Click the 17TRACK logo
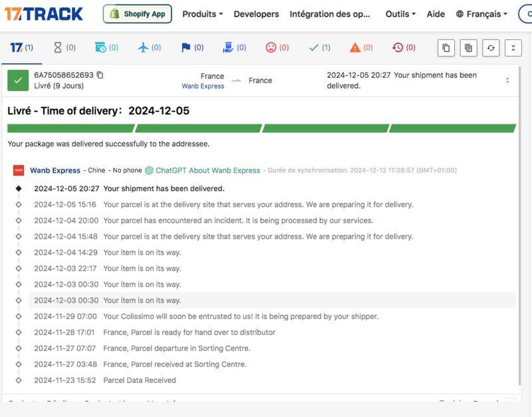Image resolution: width=532 pixels, height=417 pixels. coord(43,14)
